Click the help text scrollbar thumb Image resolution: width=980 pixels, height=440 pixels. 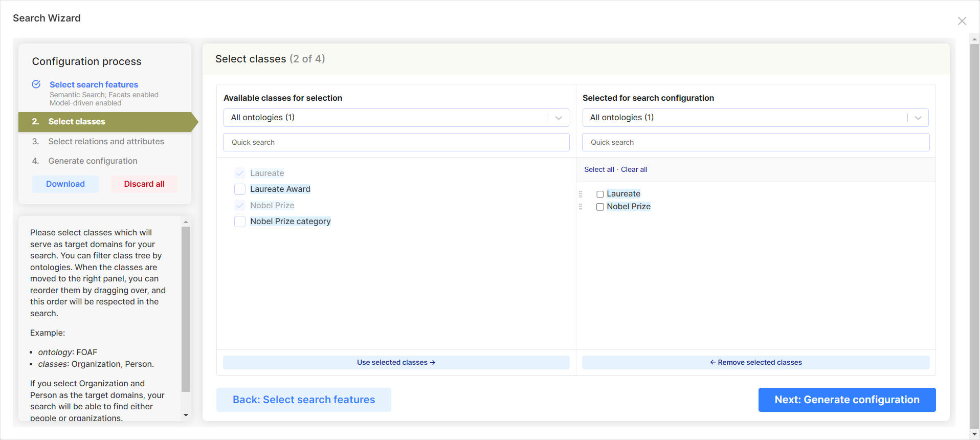pyautogui.click(x=186, y=309)
